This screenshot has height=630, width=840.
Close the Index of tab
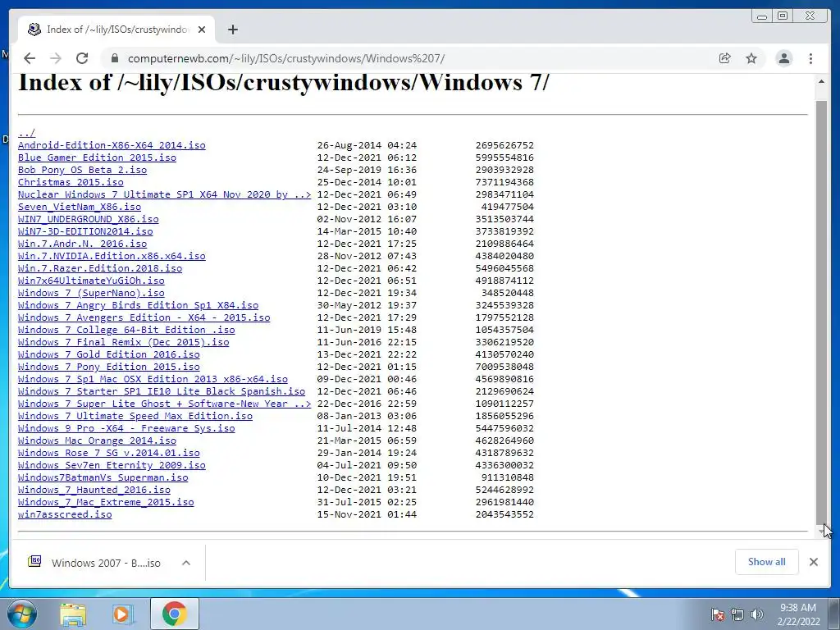point(202,30)
